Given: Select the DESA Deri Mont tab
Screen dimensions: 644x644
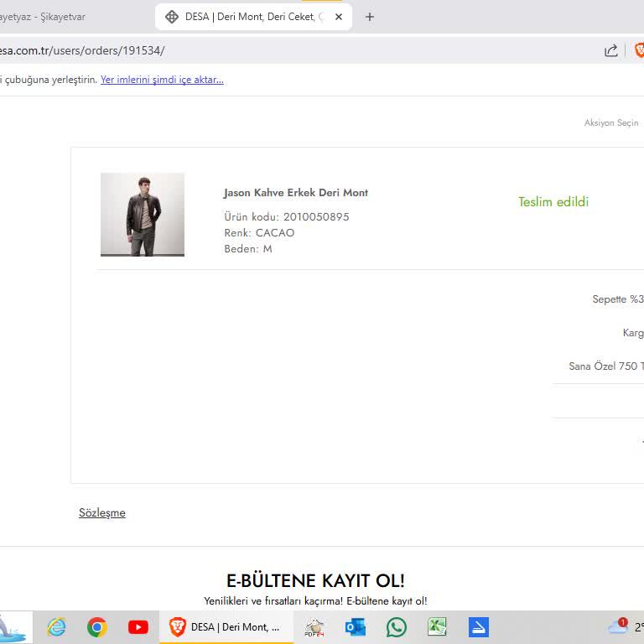Looking at the screenshot, I should (x=253, y=17).
